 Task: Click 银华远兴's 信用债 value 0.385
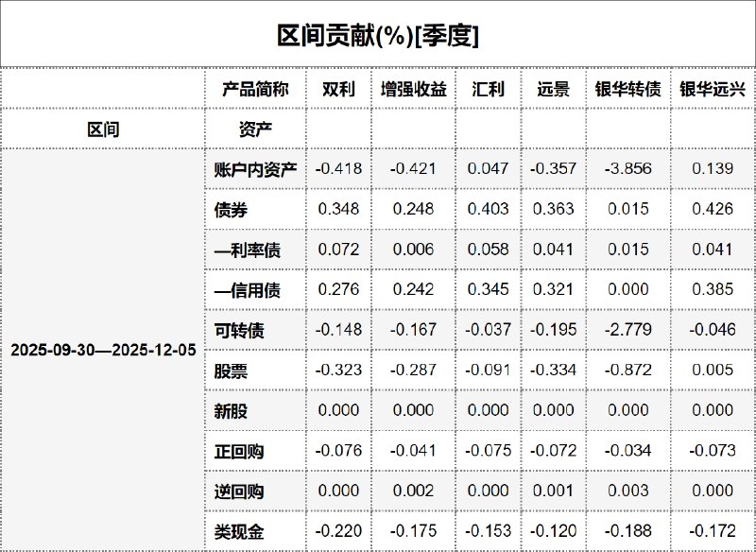(713, 290)
